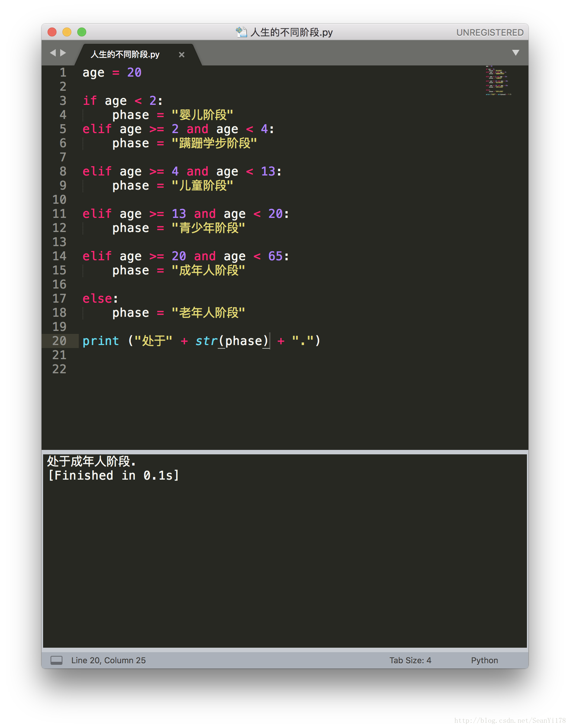Click the file proxy icon in title bar
This screenshot has height=728, width=570.
[x=241, y=32]
